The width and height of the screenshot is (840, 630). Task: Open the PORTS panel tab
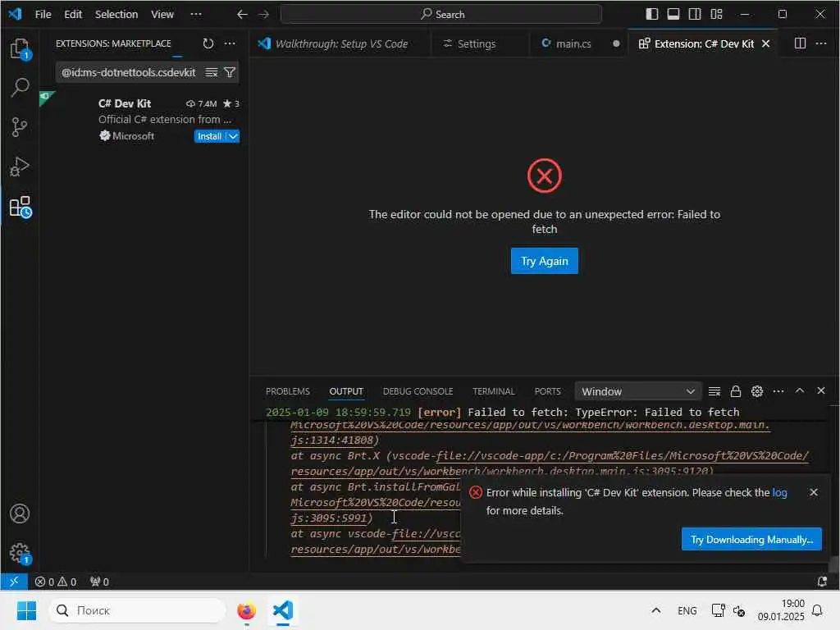click(x=547, y=391)
